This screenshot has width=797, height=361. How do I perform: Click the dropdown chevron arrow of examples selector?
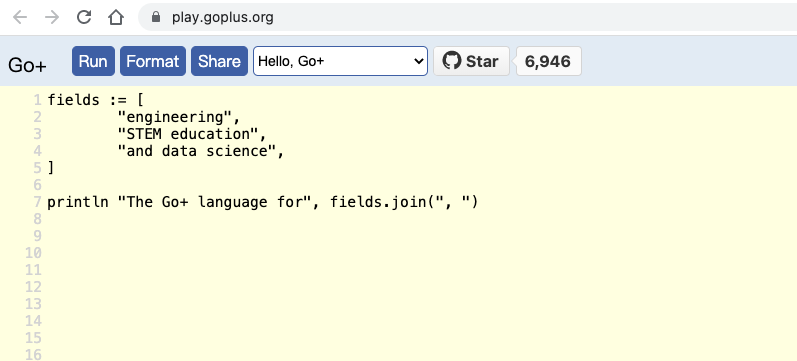click(419, 62)
